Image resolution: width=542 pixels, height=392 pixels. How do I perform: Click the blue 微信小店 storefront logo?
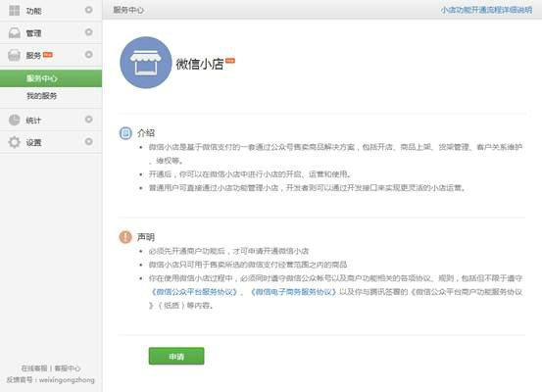[145, 63]
